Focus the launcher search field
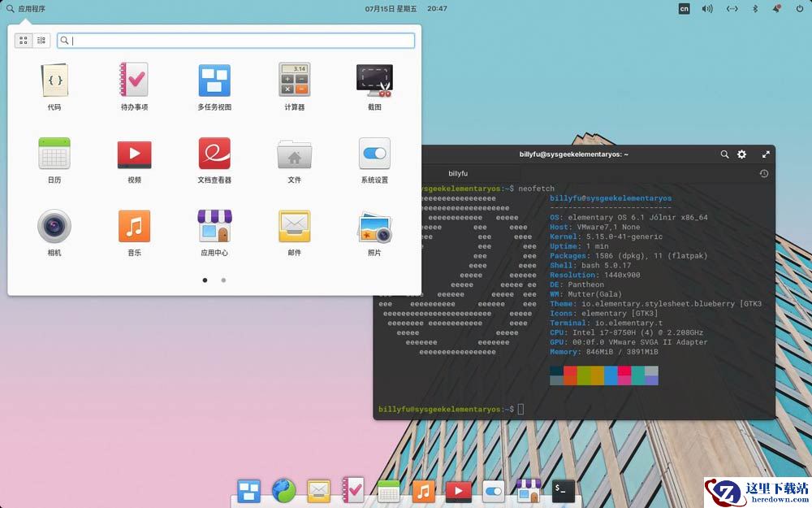Viewport: 812px width, 508px height. coord(235,41)
